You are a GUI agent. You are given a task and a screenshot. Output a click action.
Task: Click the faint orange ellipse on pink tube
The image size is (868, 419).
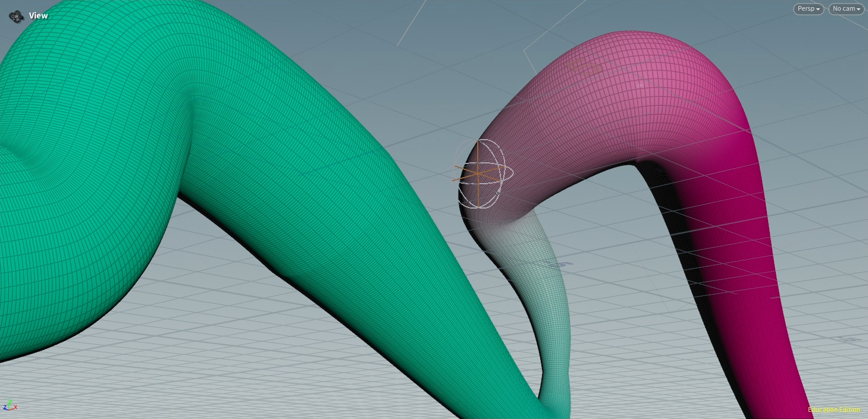point(583,67)
